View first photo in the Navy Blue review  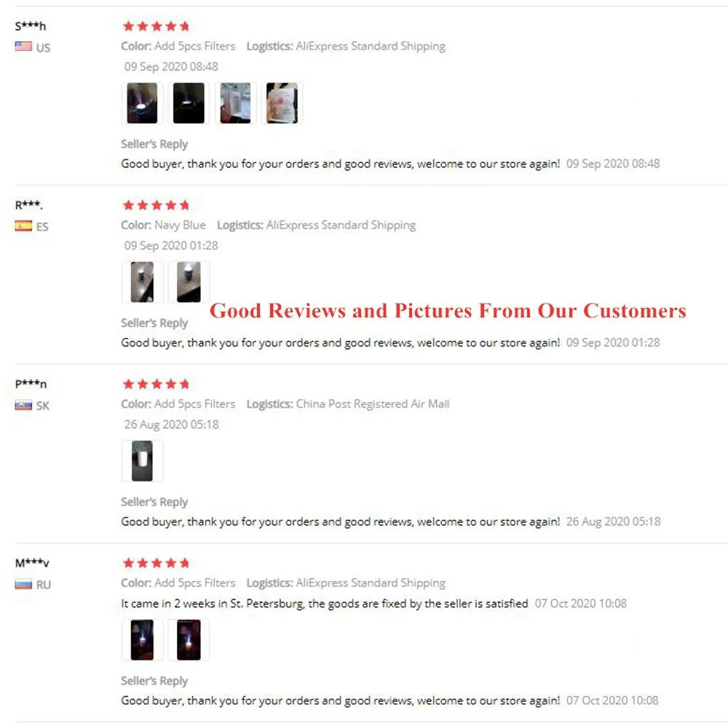pos(142,282)
